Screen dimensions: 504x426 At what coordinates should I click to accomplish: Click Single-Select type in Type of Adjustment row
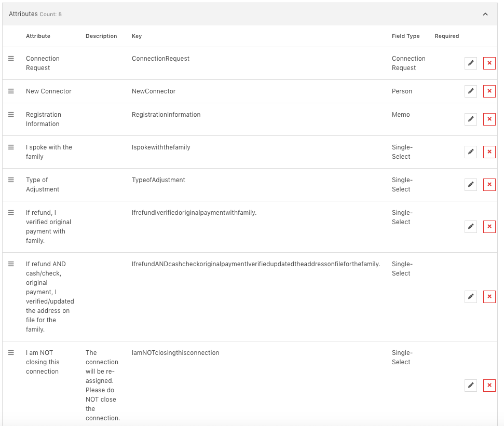[402, 185]
